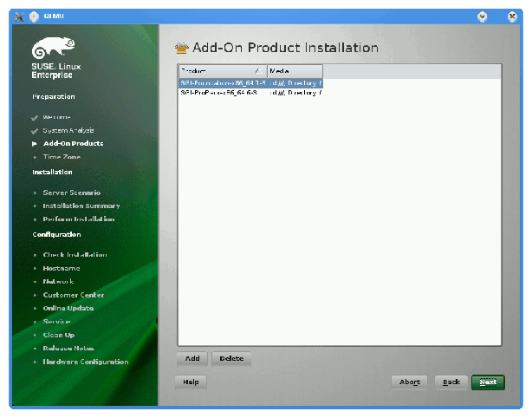This screenshot has height=418, width=532.
Task: Click the Online Update step
Action: point(68,309)
